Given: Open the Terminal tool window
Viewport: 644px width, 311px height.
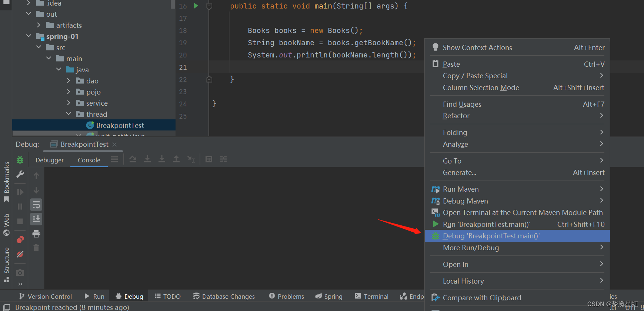Looking at the screenshot, I should click(371, 297).
